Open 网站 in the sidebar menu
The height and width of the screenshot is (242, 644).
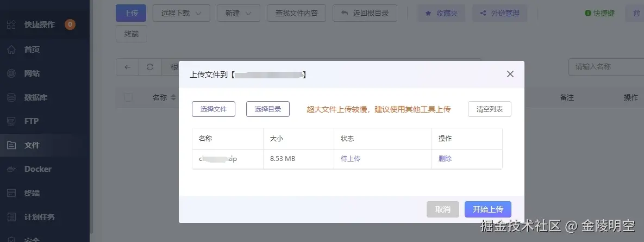coord(32,73)
